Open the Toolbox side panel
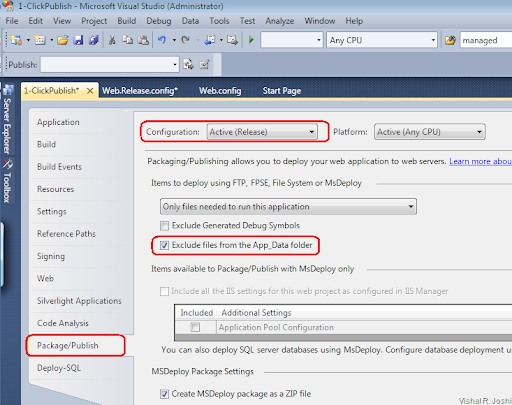The width and height of the screenshot is (512, 405). [x=7, y=181]
